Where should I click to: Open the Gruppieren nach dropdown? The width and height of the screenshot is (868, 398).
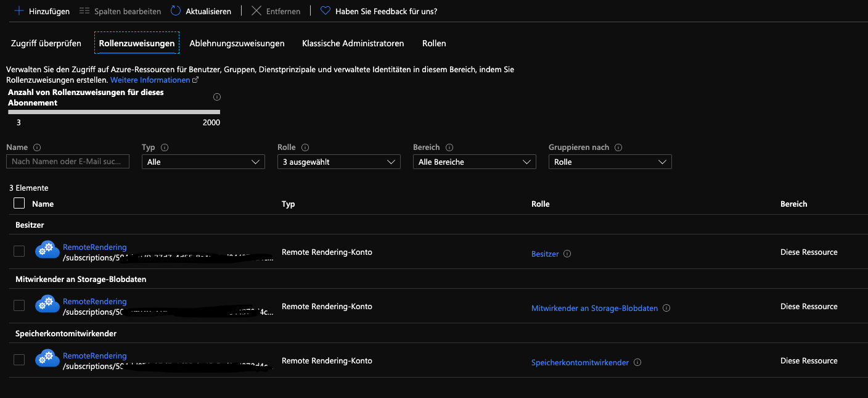click(610, 161)
